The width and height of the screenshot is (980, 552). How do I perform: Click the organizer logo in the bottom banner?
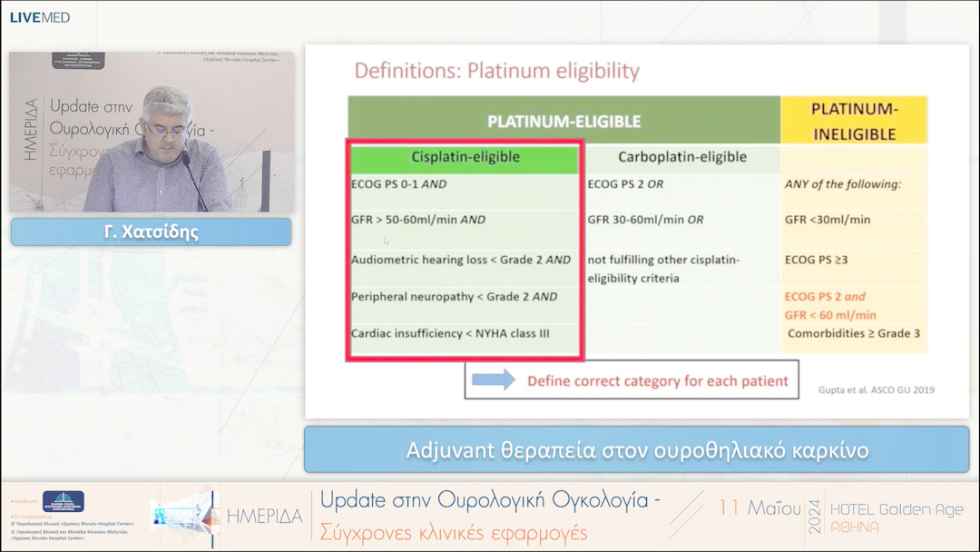click(64, 501)
